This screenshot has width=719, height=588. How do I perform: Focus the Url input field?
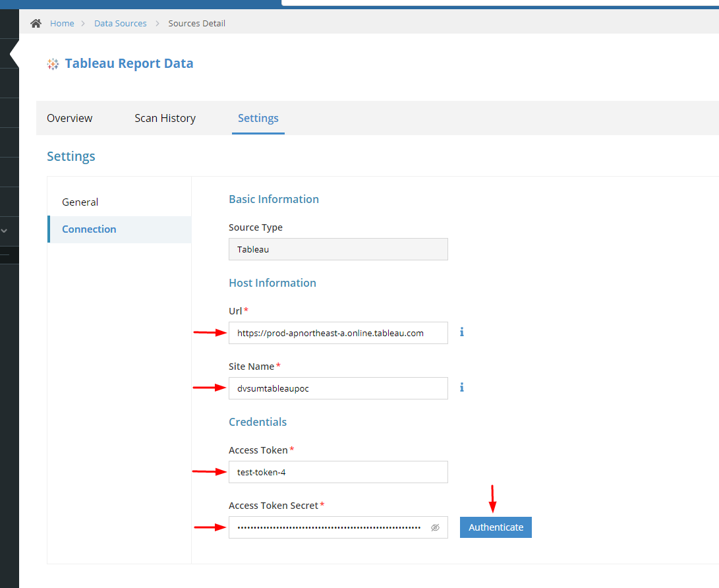point(338,333)
